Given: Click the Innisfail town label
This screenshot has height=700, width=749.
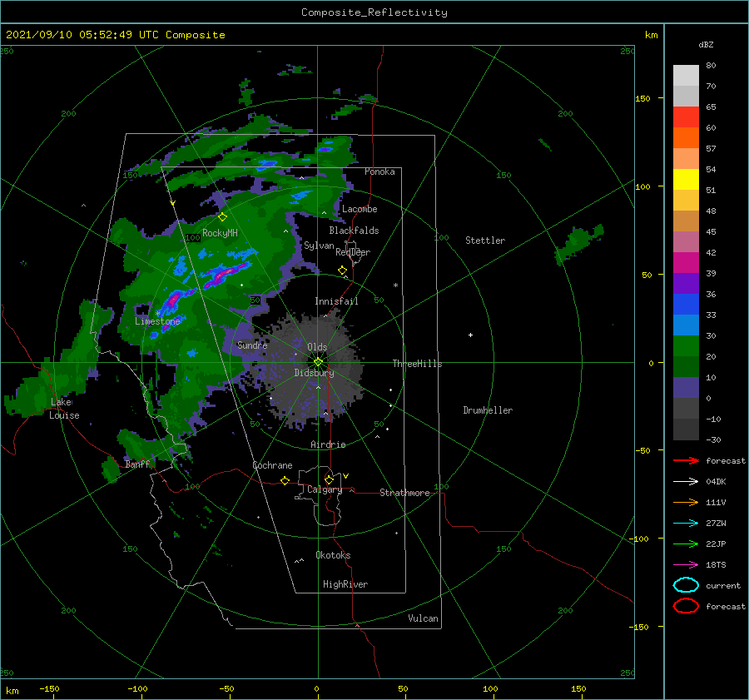Looking at the screenshot, I should tap(336, 301).
